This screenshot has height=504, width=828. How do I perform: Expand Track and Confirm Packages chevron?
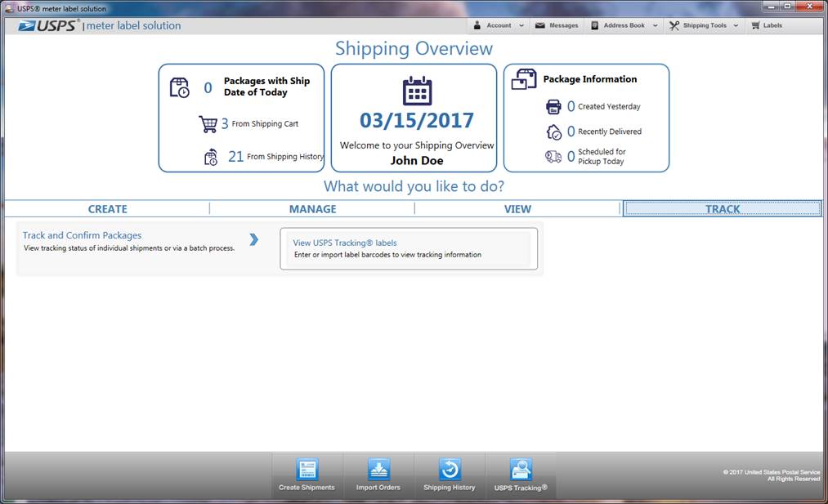[254, 239]
